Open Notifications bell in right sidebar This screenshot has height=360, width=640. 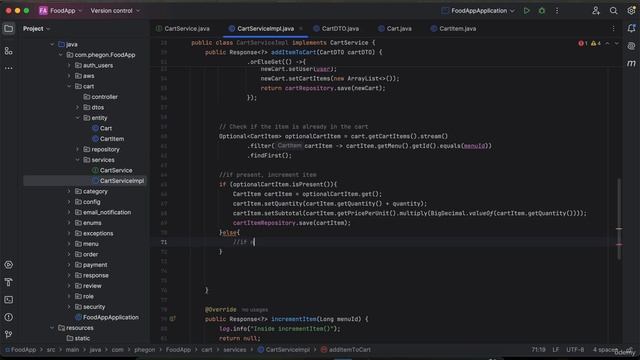(x=631, y=28)
